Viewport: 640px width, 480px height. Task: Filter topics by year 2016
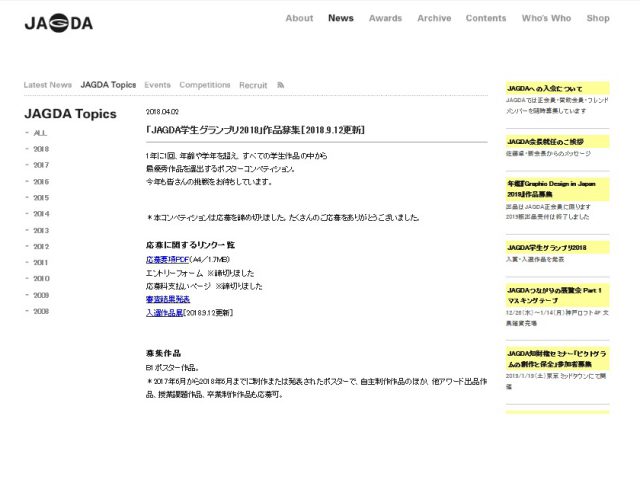[x=41, y=182]
